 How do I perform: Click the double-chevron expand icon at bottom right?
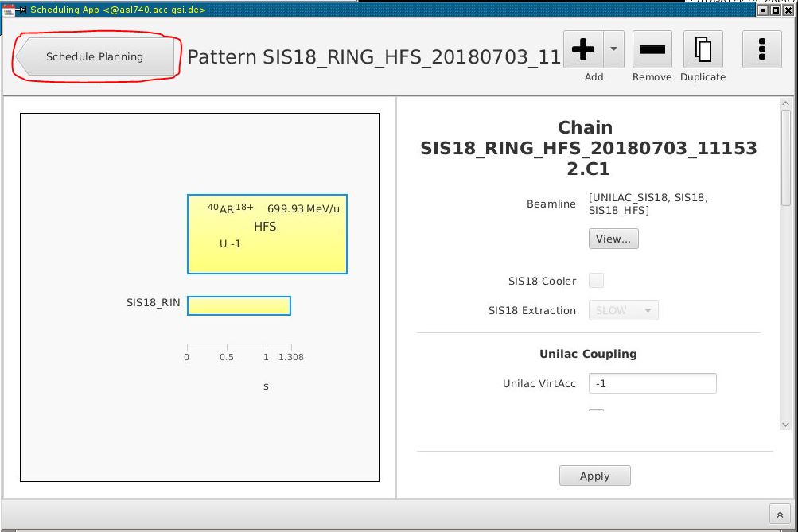pyautogui.click(x=780, y=514)
